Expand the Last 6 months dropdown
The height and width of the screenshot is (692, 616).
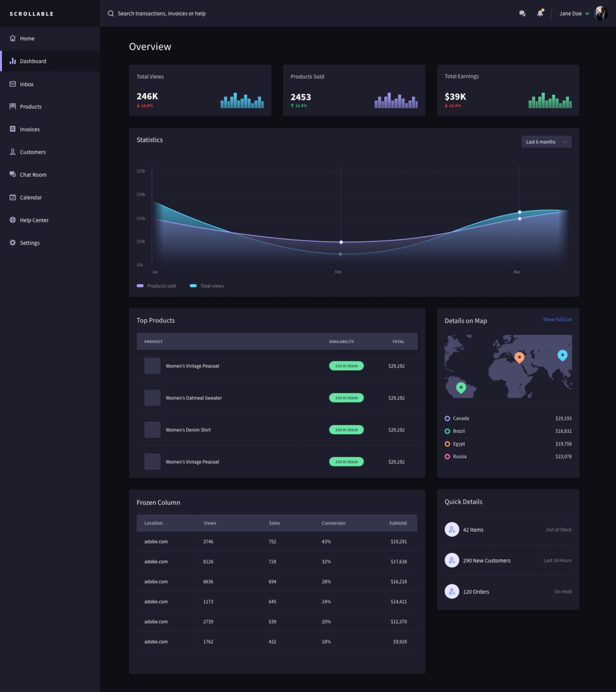click(x=546, y=142)
